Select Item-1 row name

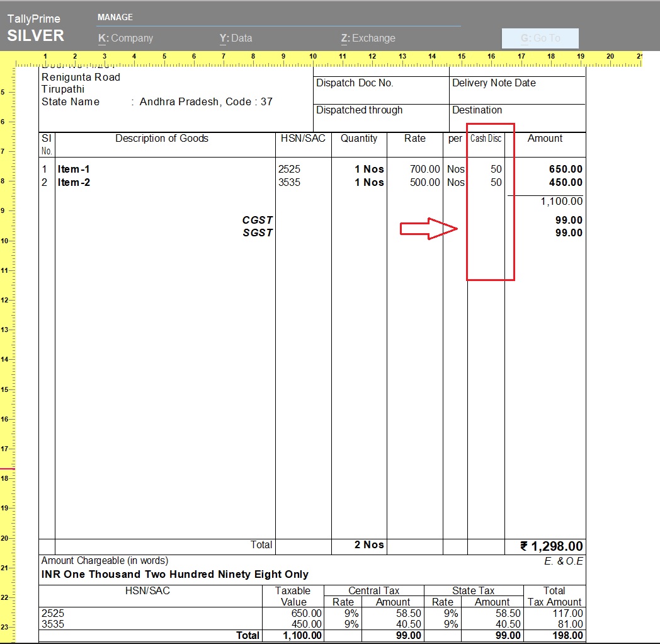(x=74, y=170)
